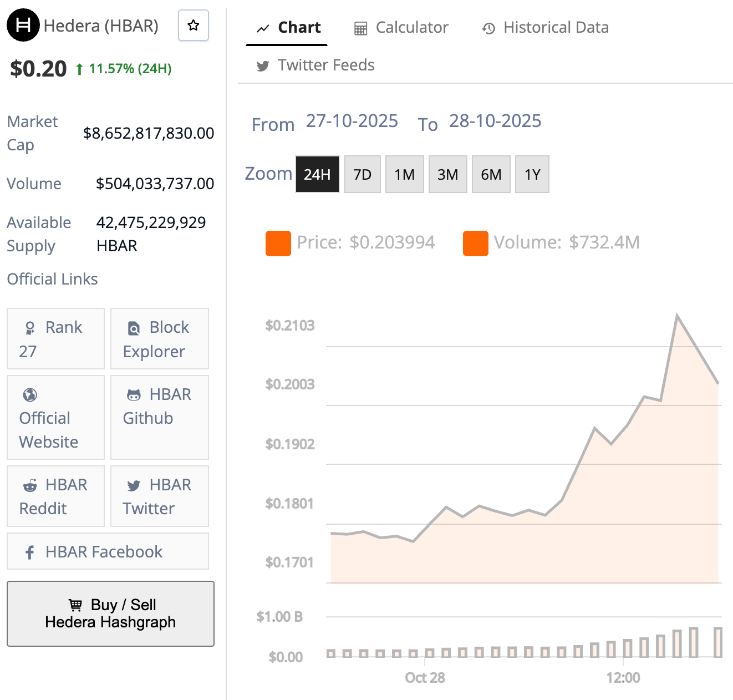This screenshot has height=700, width=733.
Task: Switch to the Calculator tab
Action: 401,28
